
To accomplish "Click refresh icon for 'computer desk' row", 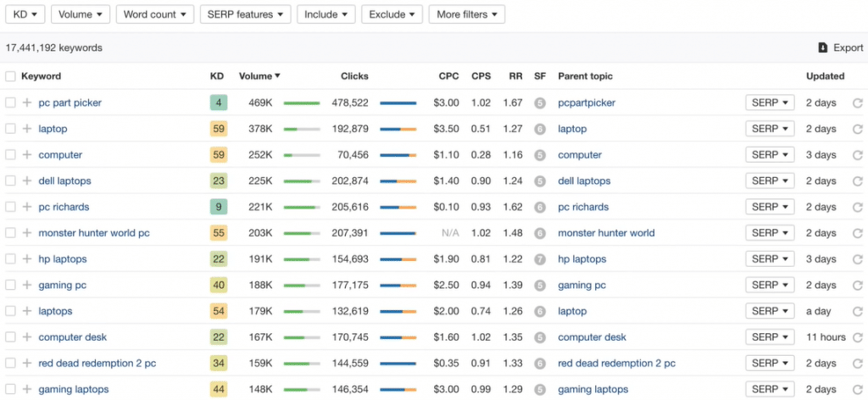I will (x=858, y=337).
